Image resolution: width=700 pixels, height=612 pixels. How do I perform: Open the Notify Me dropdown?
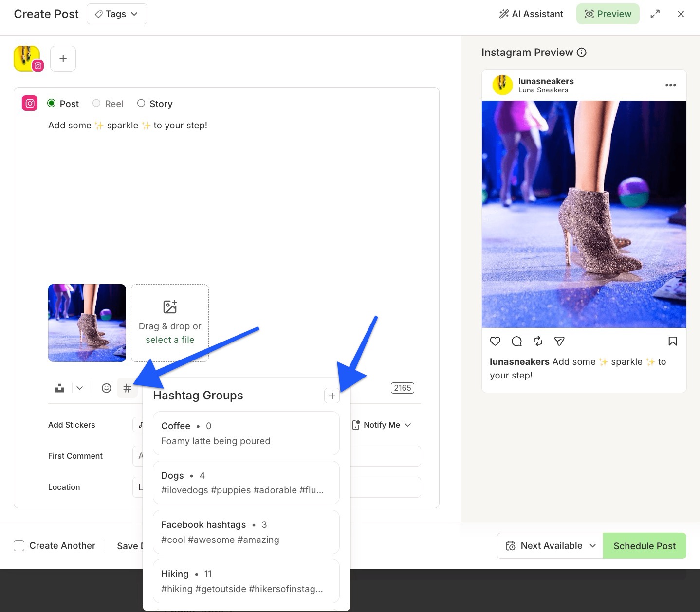coord(382,425)
